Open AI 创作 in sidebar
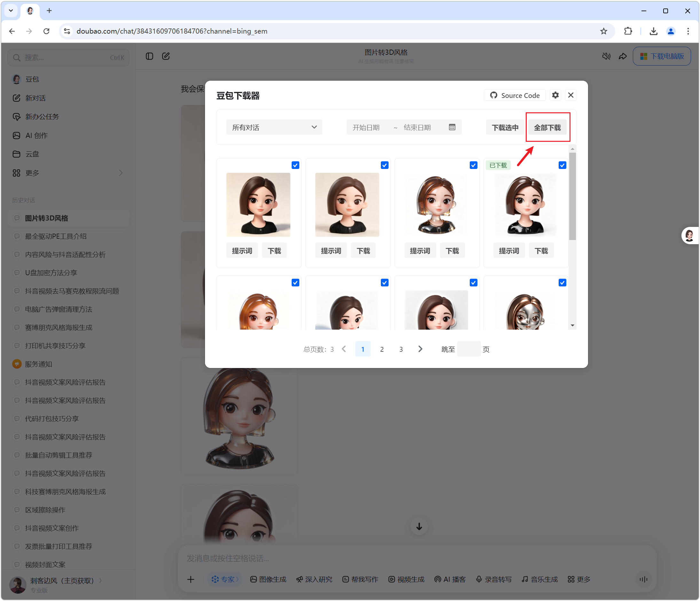 point(68,136)
